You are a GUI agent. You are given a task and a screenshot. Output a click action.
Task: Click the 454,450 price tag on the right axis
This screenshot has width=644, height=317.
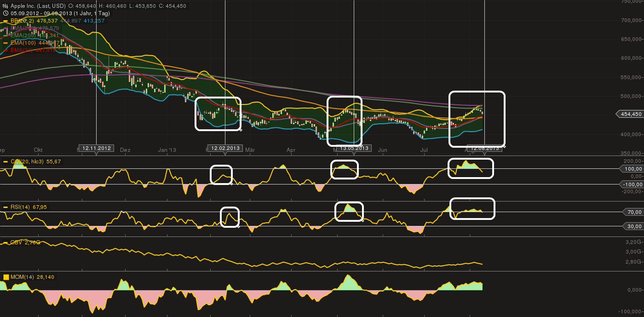coord(631,113)
